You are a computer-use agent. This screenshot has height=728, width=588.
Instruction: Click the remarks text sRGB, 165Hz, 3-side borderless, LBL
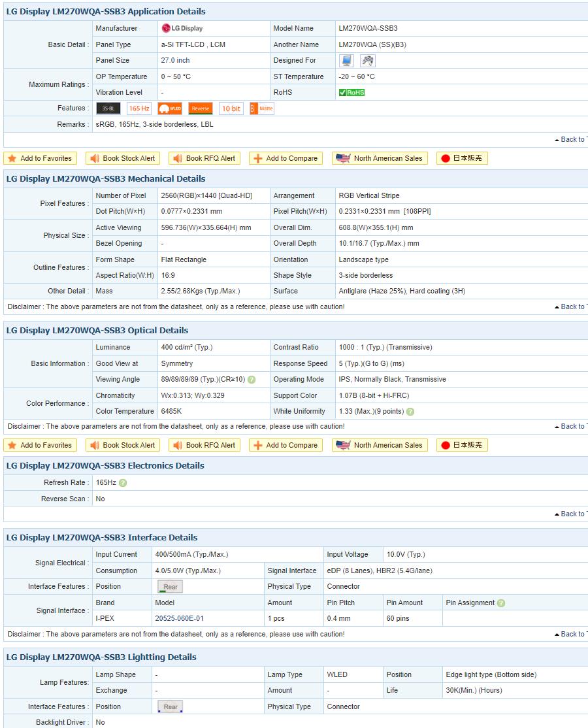tap(155, 124)
